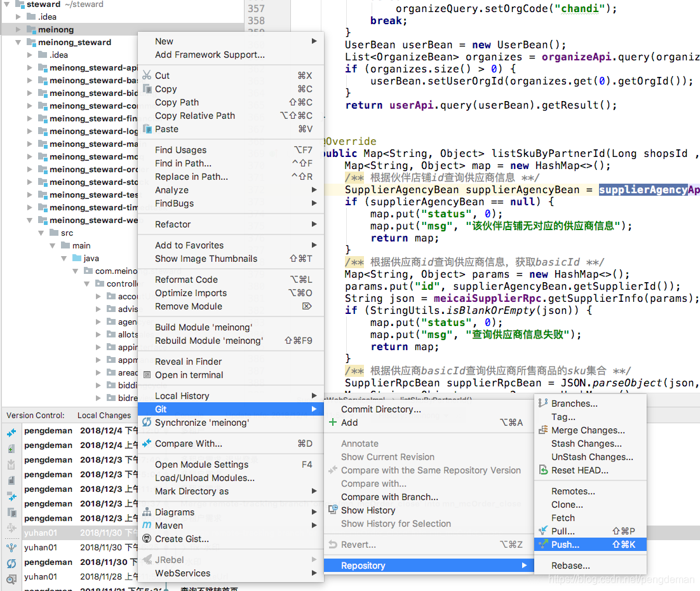Select Show History in Git submenu
This screenshot has width=700, height=591.
point(368,510)
